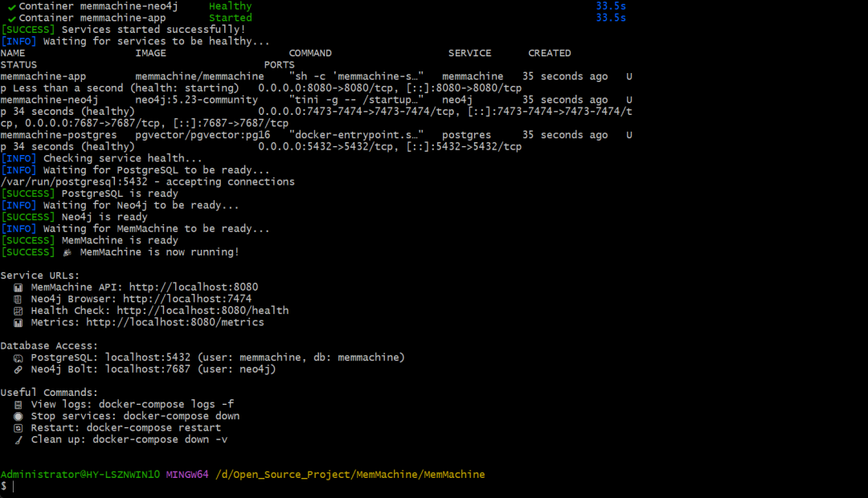
Task: Click the 'docker-compose down -v' command text
Action: [160, 439]
